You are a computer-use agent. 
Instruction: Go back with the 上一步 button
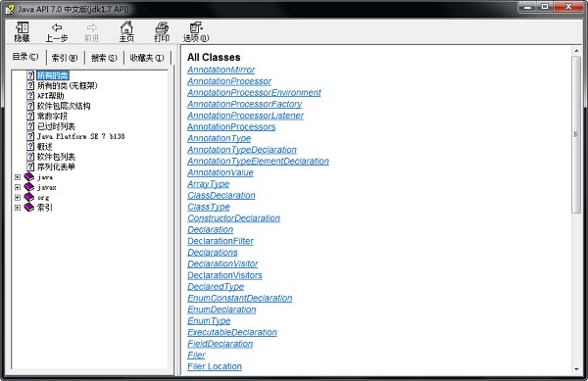pyautogui.click(x=57, y=31)
